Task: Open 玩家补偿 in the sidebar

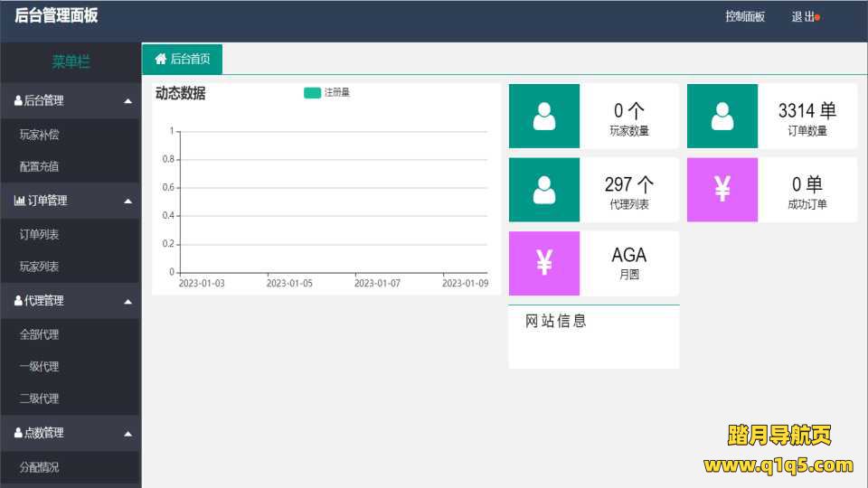Action: click(x=40, y=135)
